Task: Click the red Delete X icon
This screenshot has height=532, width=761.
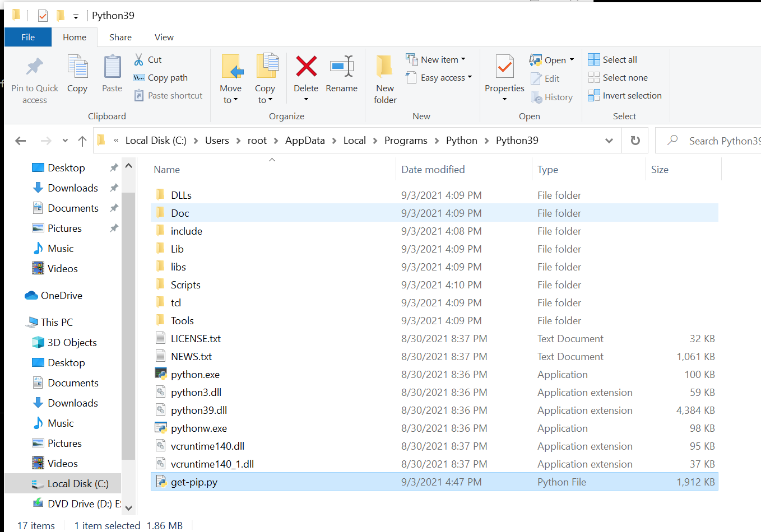Action: [306, 66]
